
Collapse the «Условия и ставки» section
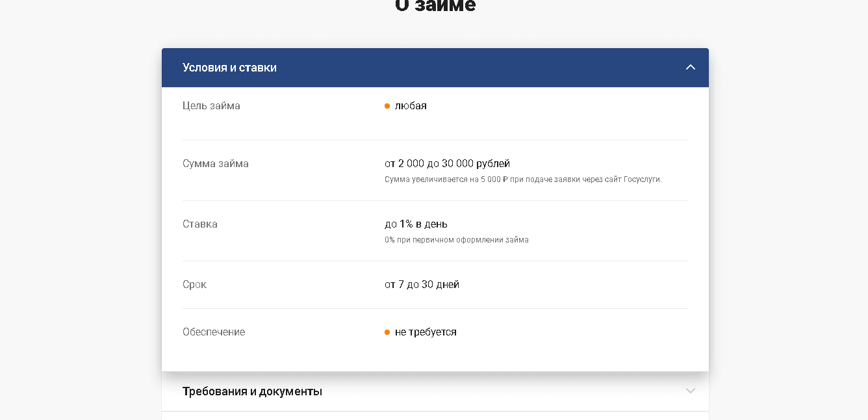(x=435, y=67)
